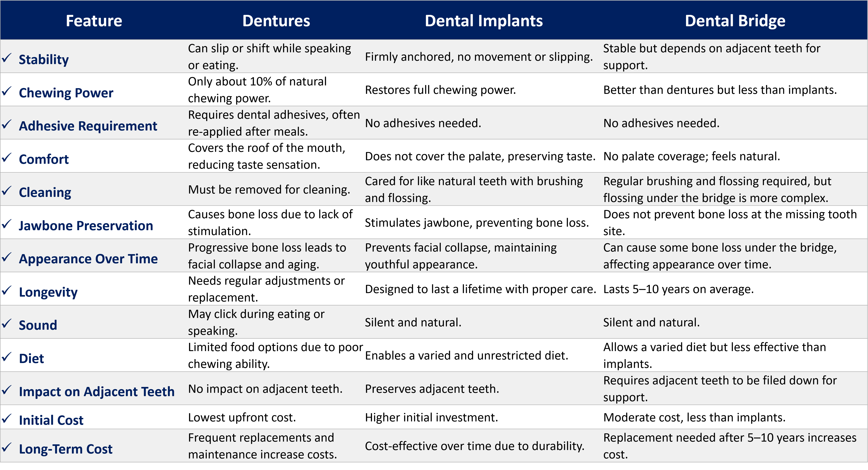
Task: Click the "Lasts 5–10 years on average." cell
Action: 678,289
